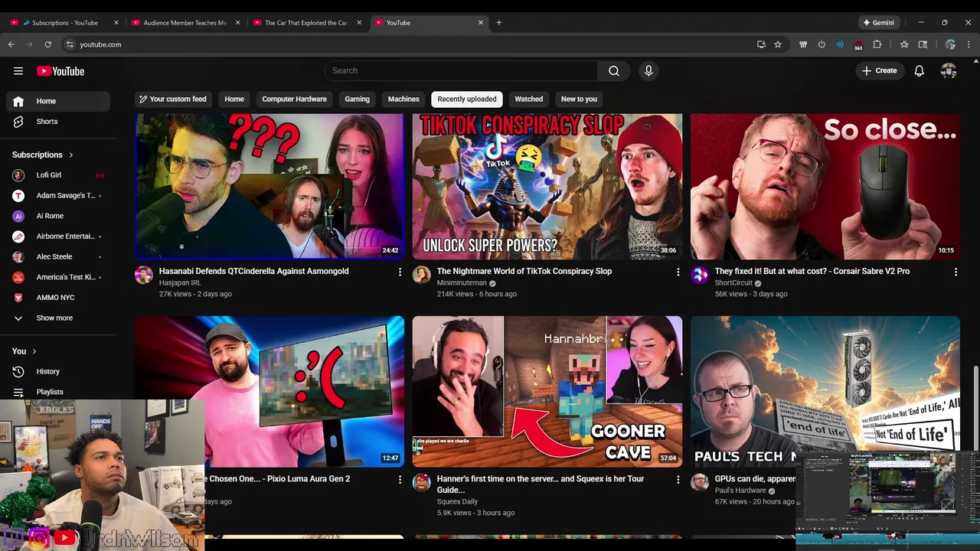Select the Machines chip
This screenshot has width=980, height=551.
[403, 99]
